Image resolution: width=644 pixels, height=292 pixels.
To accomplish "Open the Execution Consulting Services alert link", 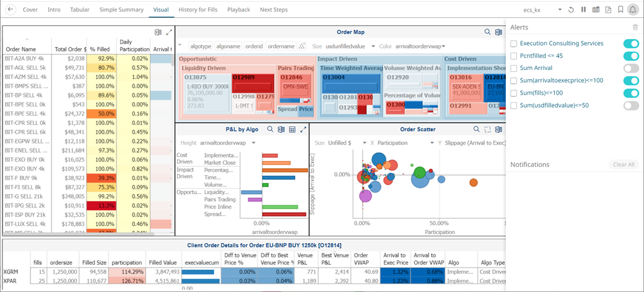I will click(562, 43).
